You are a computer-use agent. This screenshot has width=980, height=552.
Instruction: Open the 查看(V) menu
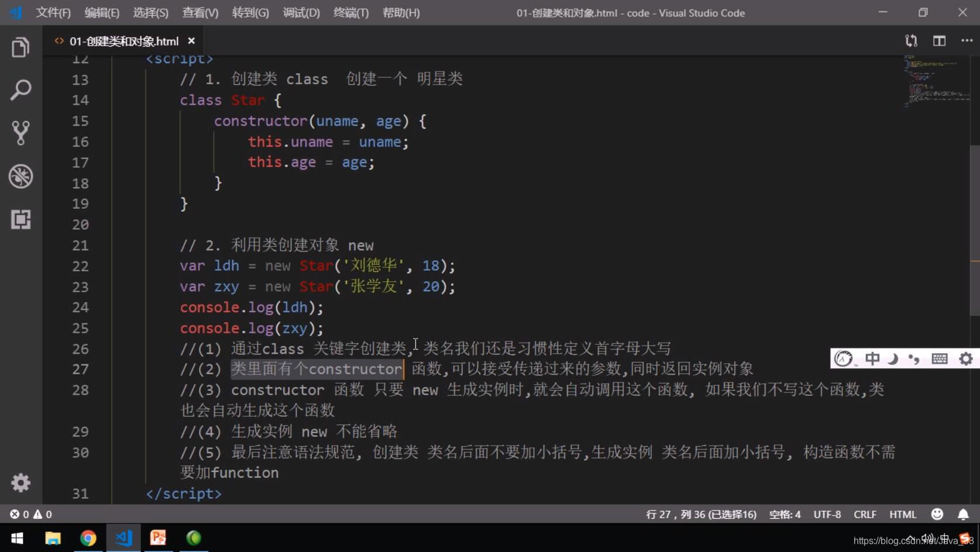[200, 12]
